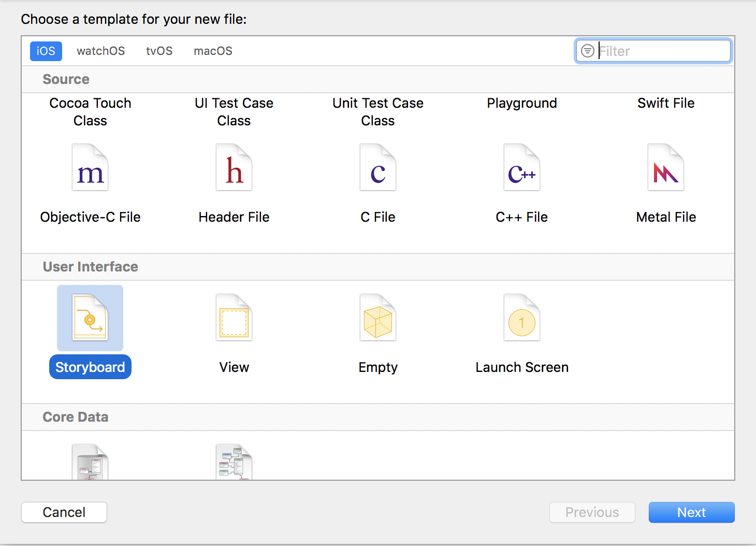Choose the Empty interface template icon

[x=378, y=318]
